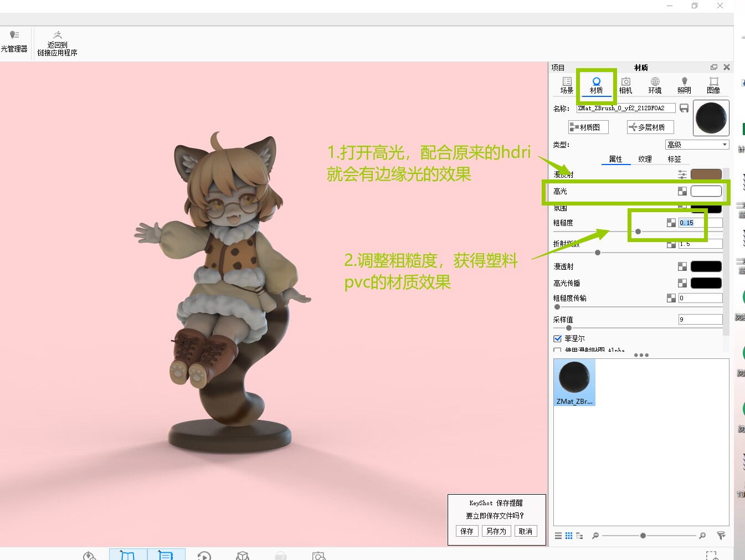Save material to library via disk icon
Image resolution: width=745 pixels, height=560 pixels.
pos(684,108)
